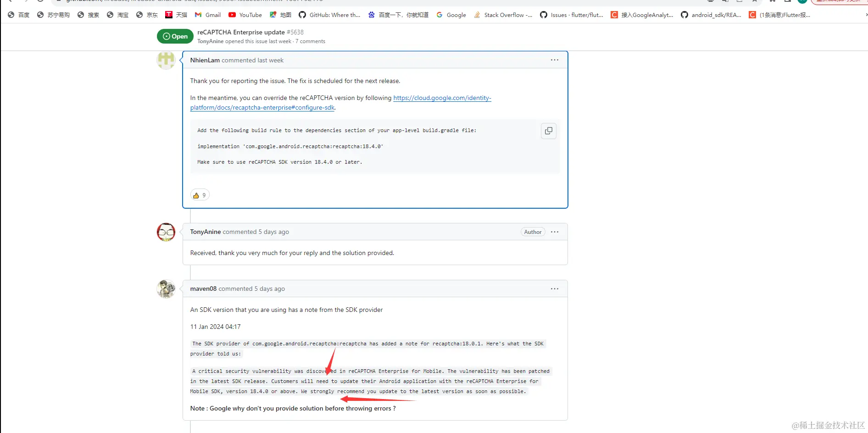Follow the cloud.google.com identity-platform docs link

pos(341,103)
